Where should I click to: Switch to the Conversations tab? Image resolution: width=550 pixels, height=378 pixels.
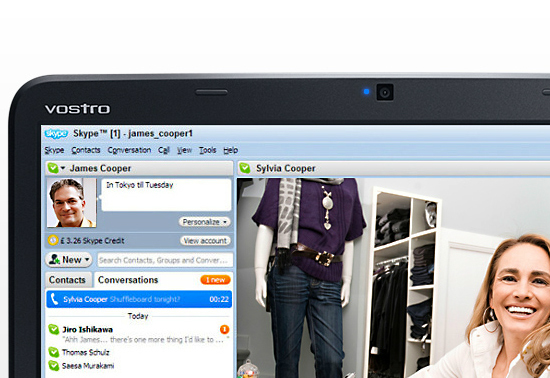click(x=128, y=280)
